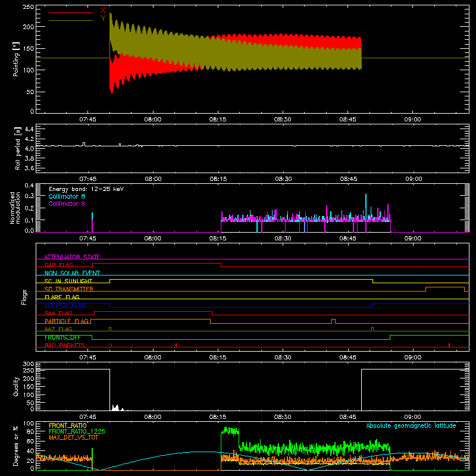Click the Quality axis title
The width and height of the screenshot is (476, 476).
[16, 386]
